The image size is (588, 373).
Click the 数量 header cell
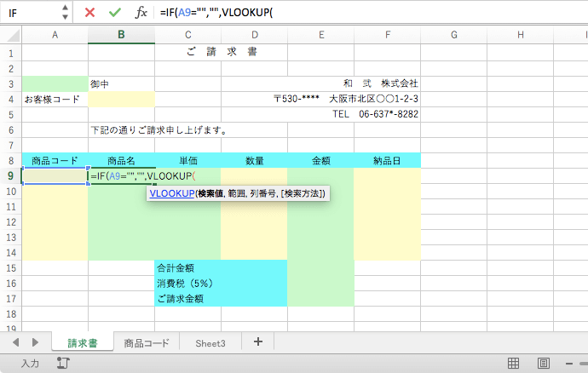pos(255,161)
